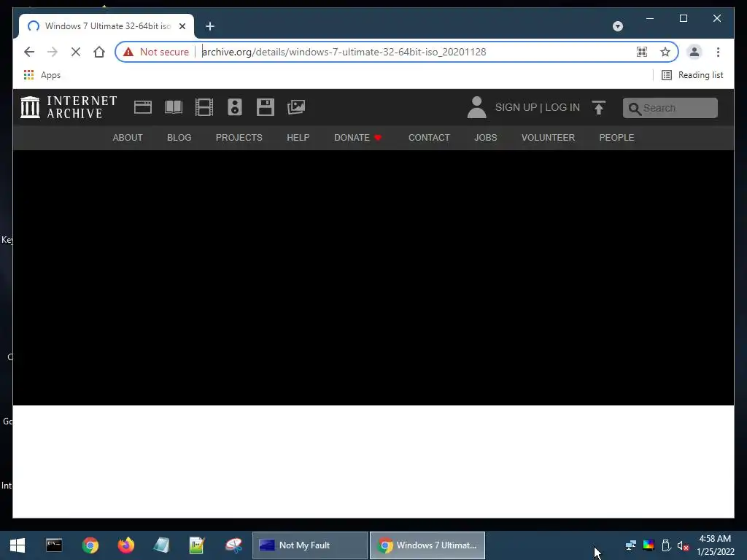Switch to the Not My Fault taskbar window
The height and width of the screenshot is (560, 747).
(310, 545)
